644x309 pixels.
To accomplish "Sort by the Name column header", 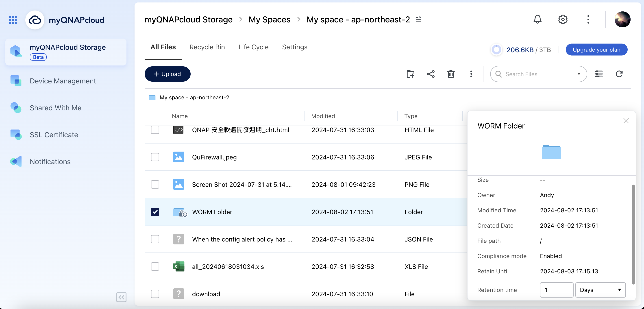I will coord(180,116).
